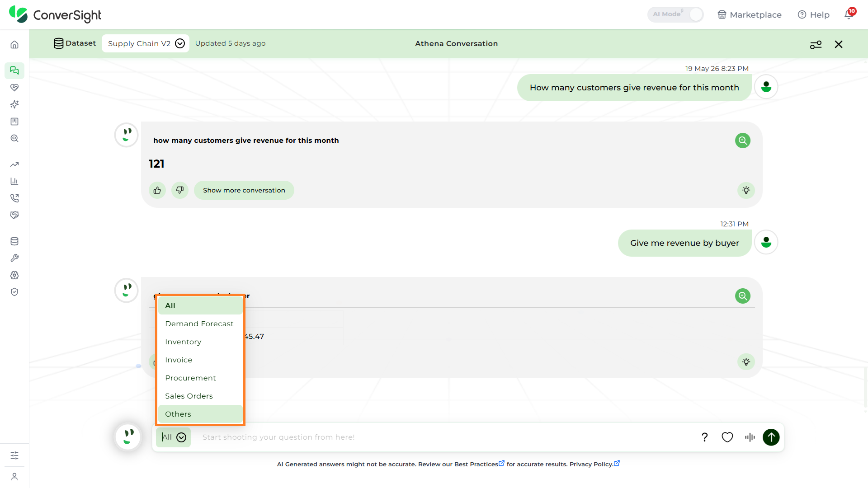
Task: Toggle the AI Mode switch
Action: pos(675,14)
